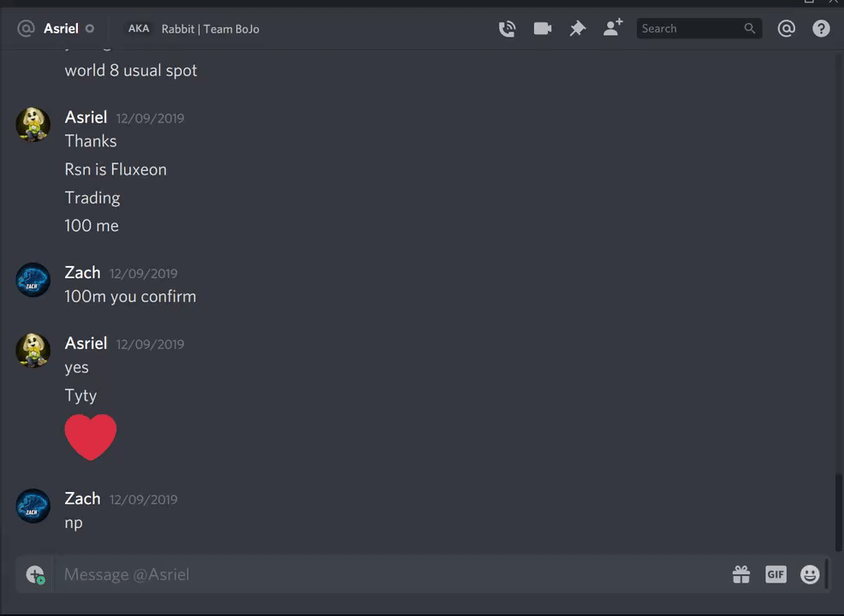Image resolution: width=844 pixels, height=616 pixels.
Task: Focus the Message @Asriel text box
Action: [x=391, y=575]
